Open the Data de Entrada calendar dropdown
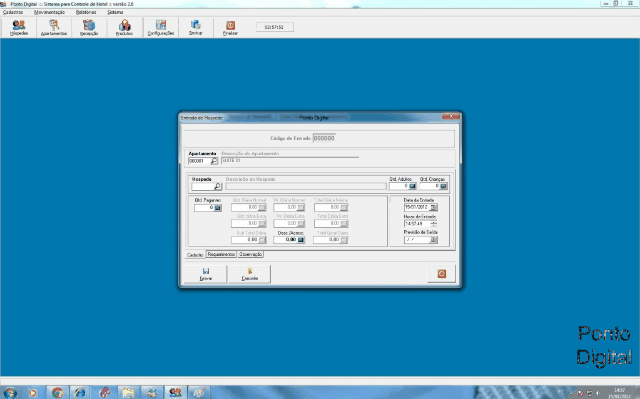Viewport: 640px width, 399px height. coord(433,207)
